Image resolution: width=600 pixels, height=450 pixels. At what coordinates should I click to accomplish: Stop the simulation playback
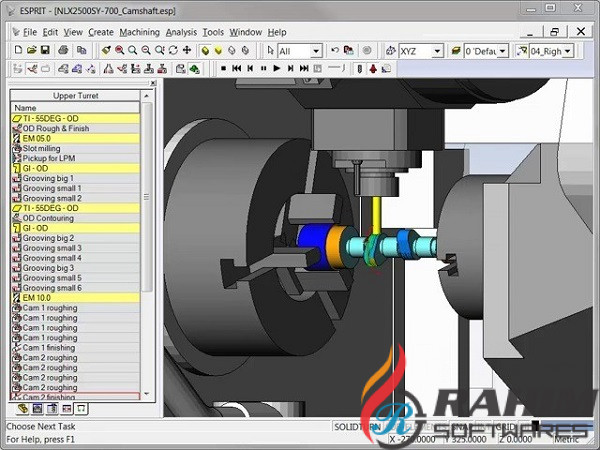click(x=223, y=68)
